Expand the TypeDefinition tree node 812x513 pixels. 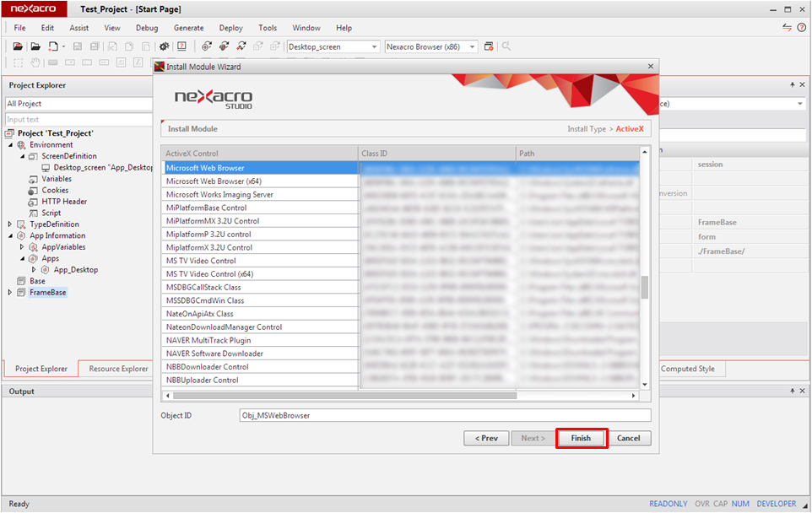click(10, 224)
